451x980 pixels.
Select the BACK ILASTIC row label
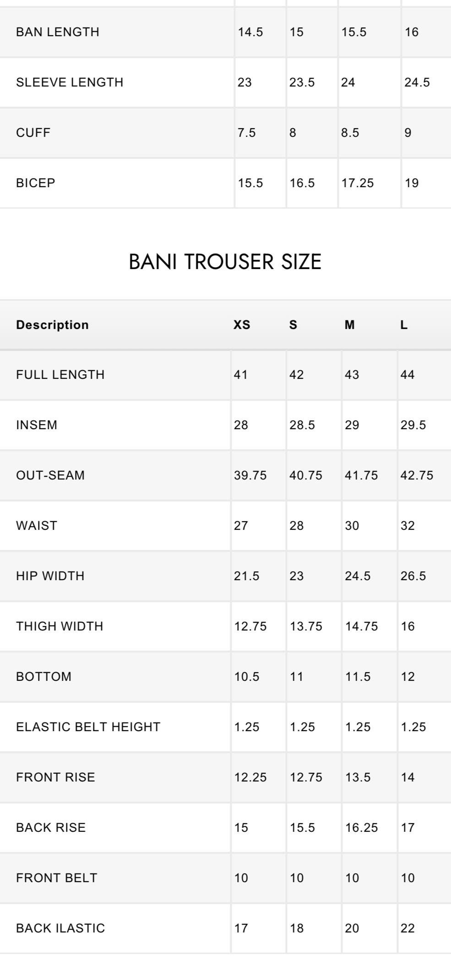(60, 928)
